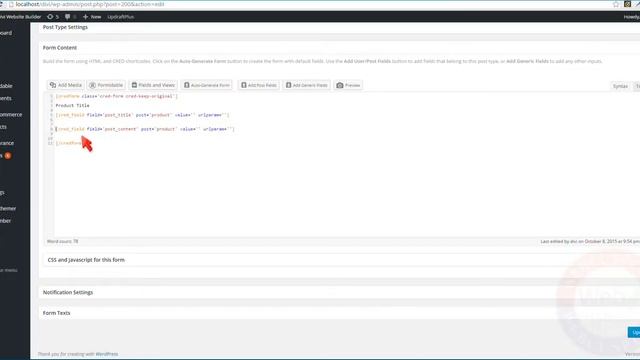Open Appearance item in sidebar

pyautogui.click(x=7, y=143)
